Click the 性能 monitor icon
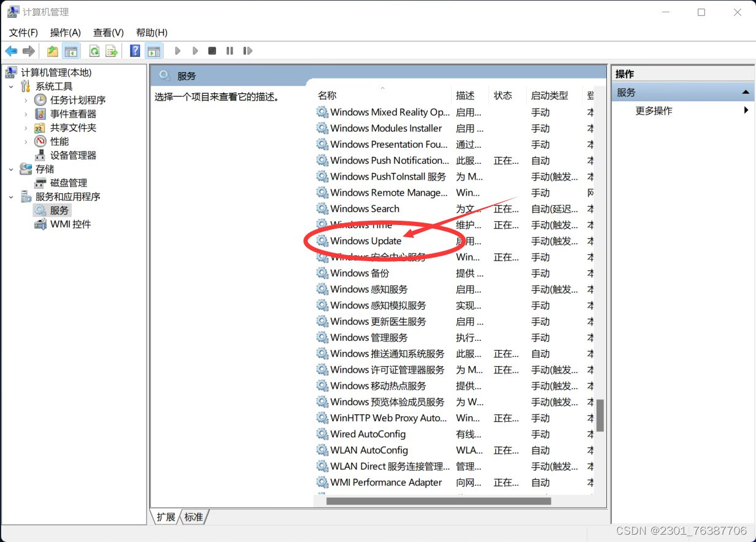Screen dimensions: 756x542 (40, 142)
